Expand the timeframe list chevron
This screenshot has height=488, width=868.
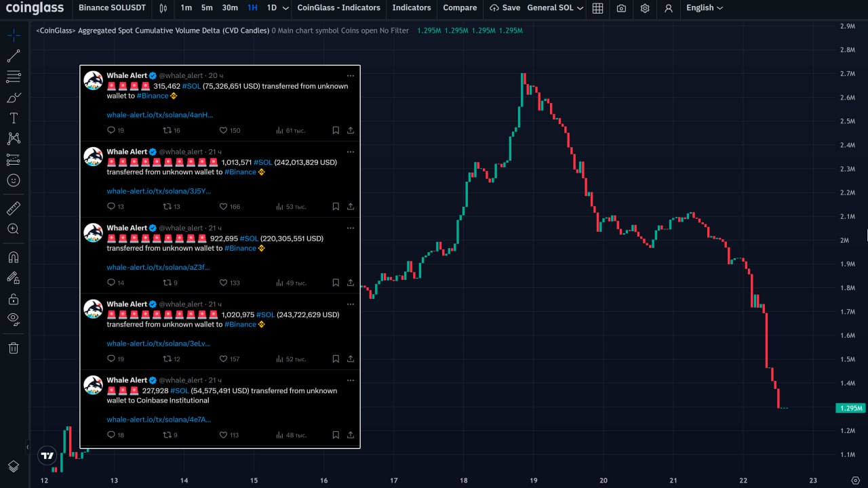285,8
